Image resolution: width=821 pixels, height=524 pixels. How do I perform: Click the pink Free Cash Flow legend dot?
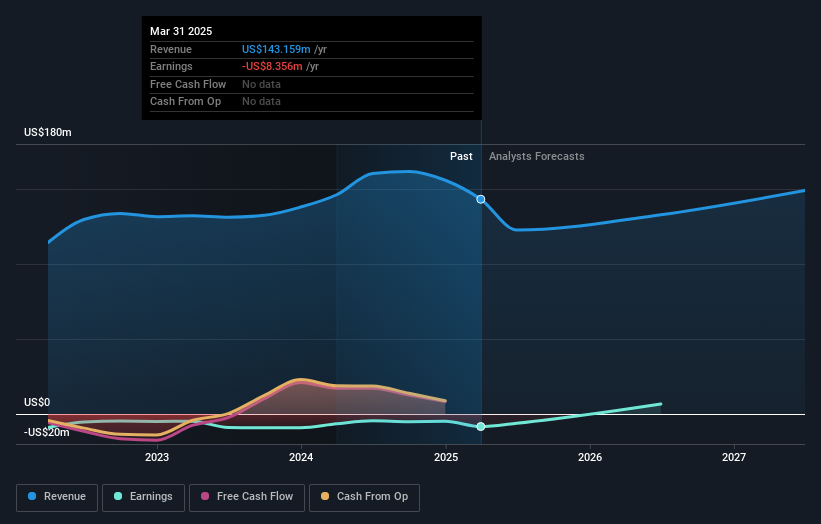tap(205, 496)
